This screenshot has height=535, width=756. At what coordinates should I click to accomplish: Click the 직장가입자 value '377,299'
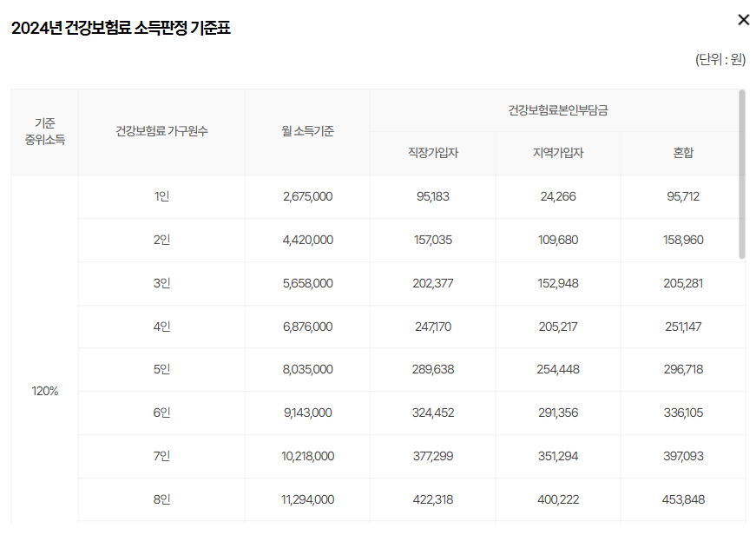point(433,456)
